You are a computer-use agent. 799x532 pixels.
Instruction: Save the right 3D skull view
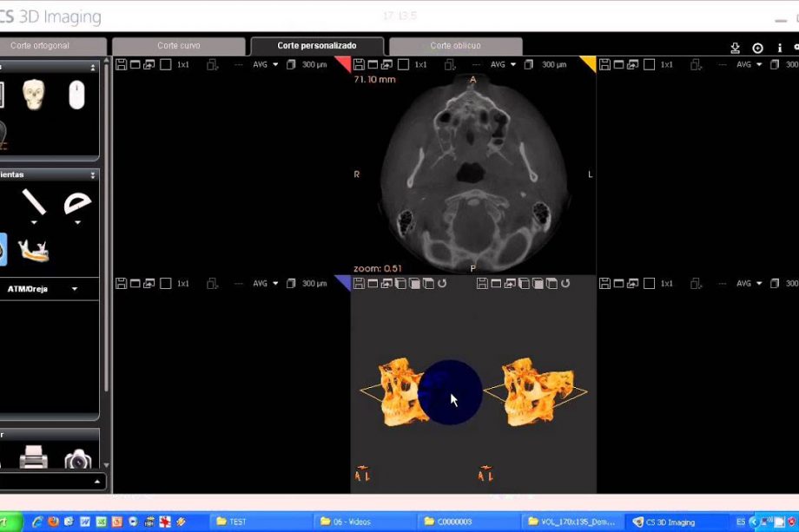pos(482,284)
